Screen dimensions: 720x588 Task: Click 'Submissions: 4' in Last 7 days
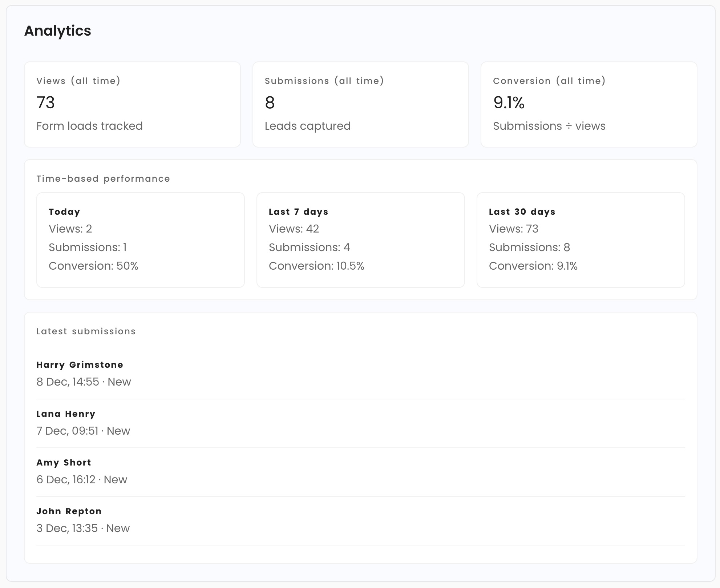click(310, 247)
